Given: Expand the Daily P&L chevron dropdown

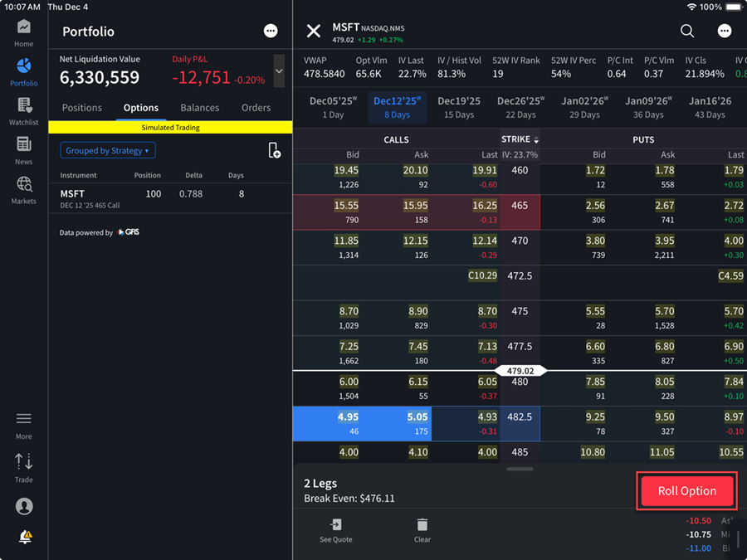Looking at the screenshot, I should coord(279,71).
